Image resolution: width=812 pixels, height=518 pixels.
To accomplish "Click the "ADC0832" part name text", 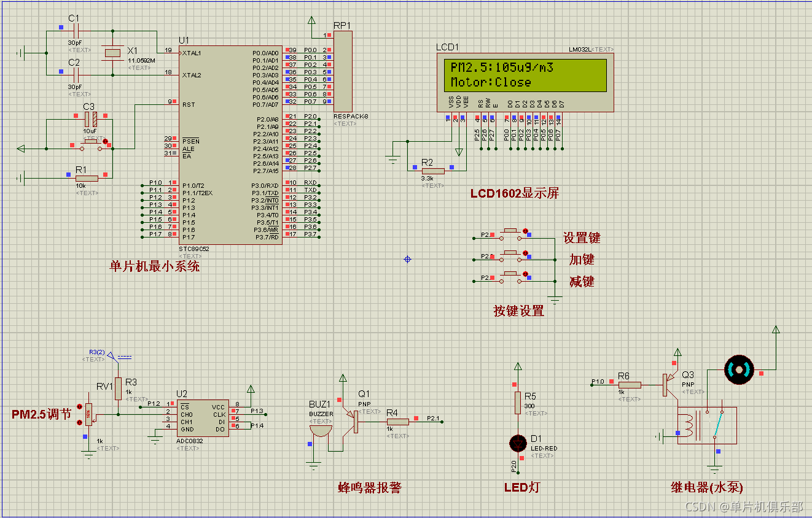I will pos(189,441).
